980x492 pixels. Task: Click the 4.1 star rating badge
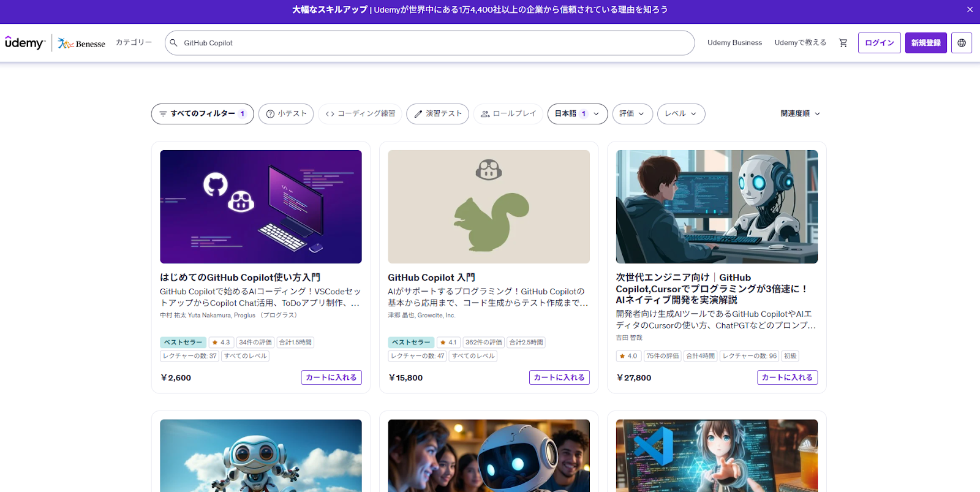(448, 343)
